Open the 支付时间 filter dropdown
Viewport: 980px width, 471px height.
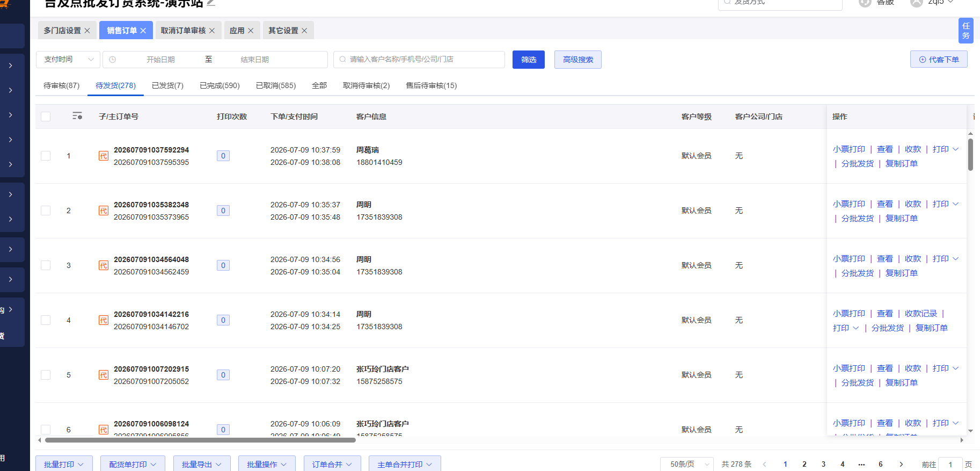pos(68,60)
